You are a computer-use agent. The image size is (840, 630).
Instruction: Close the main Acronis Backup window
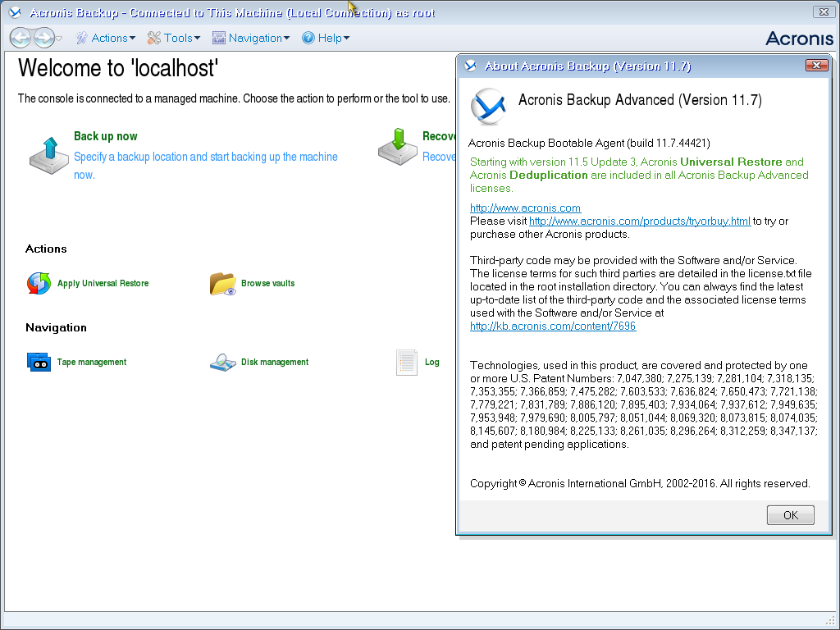[824, 11]
